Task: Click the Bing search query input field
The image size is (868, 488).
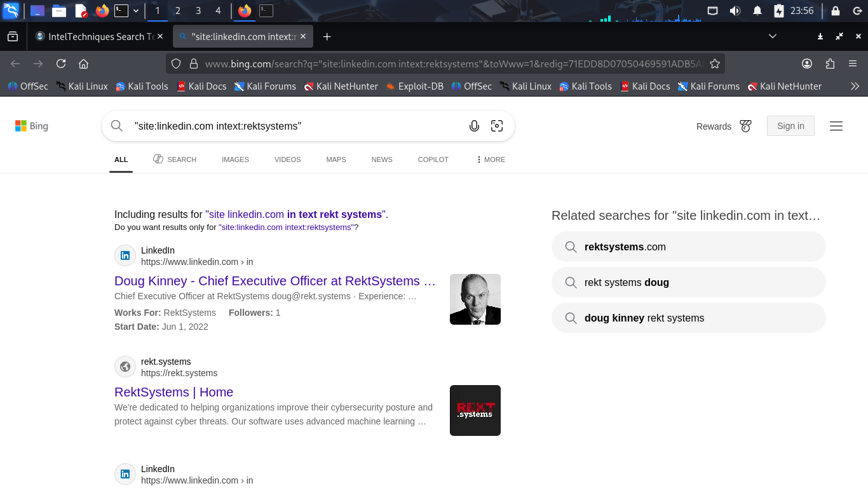Action: pyautogui.click(x=292, y=126)
